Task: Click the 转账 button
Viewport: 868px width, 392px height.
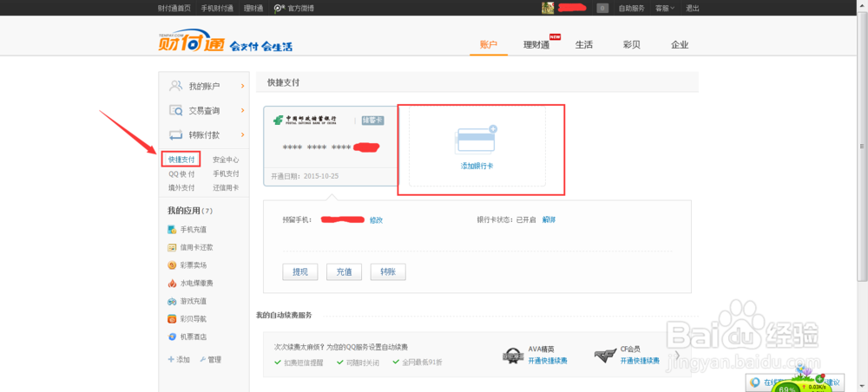Action: [388, 272]
